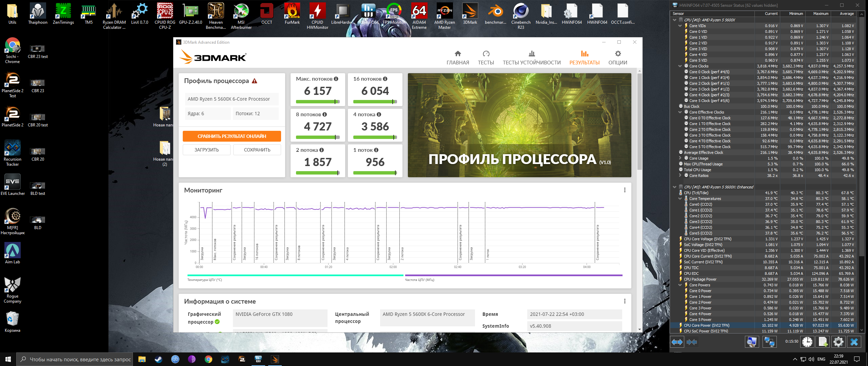Screen dimensions: 868x366
Task: Click warning triangle beside Профиль процессора
Action: 255,81
